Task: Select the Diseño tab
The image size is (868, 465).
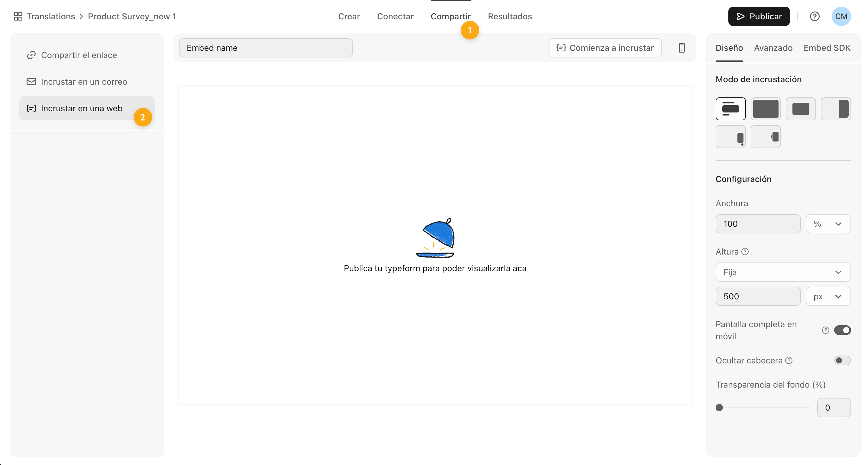Action: (729, 48)
